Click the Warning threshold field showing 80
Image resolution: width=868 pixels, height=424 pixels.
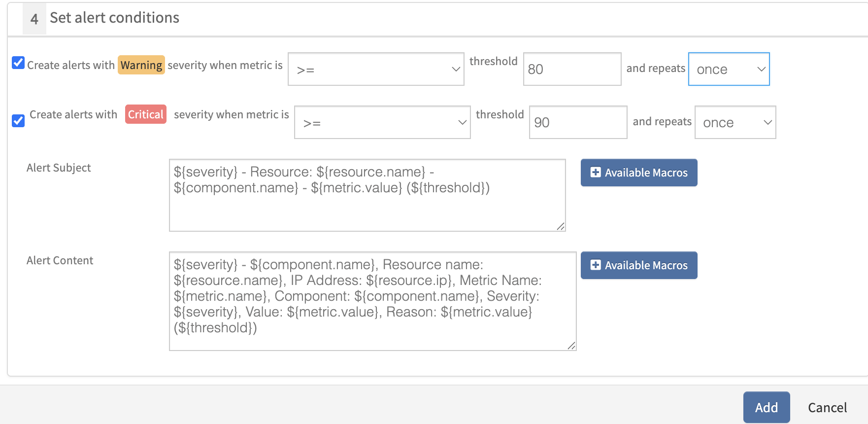pyautogui.click(x=571, y=69)
